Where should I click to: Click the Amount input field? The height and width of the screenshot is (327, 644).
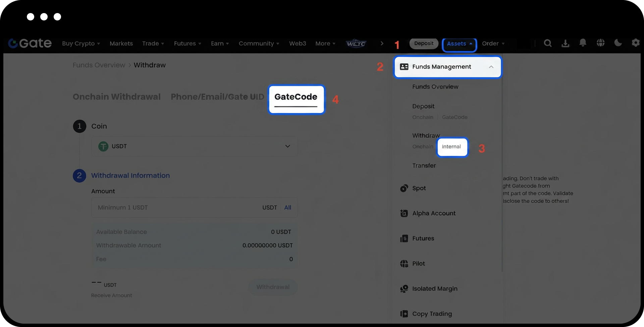pos(174,208)
